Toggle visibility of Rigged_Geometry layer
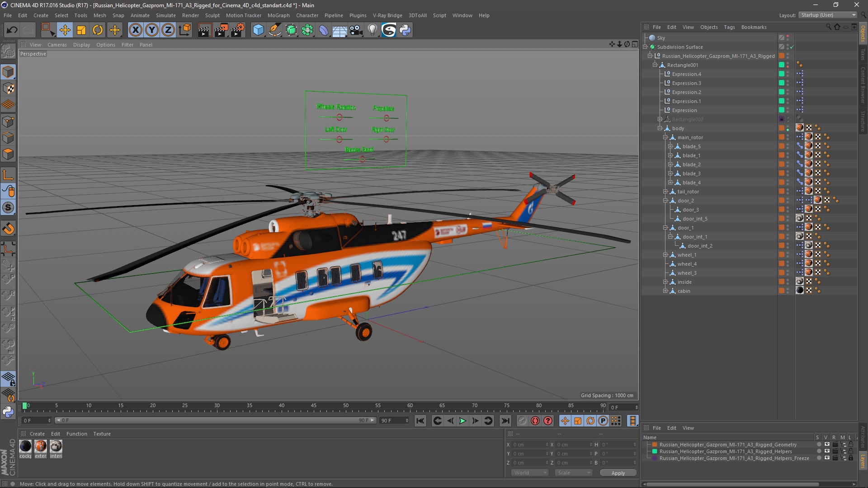868x488 pixels. (x=827, y=445)
